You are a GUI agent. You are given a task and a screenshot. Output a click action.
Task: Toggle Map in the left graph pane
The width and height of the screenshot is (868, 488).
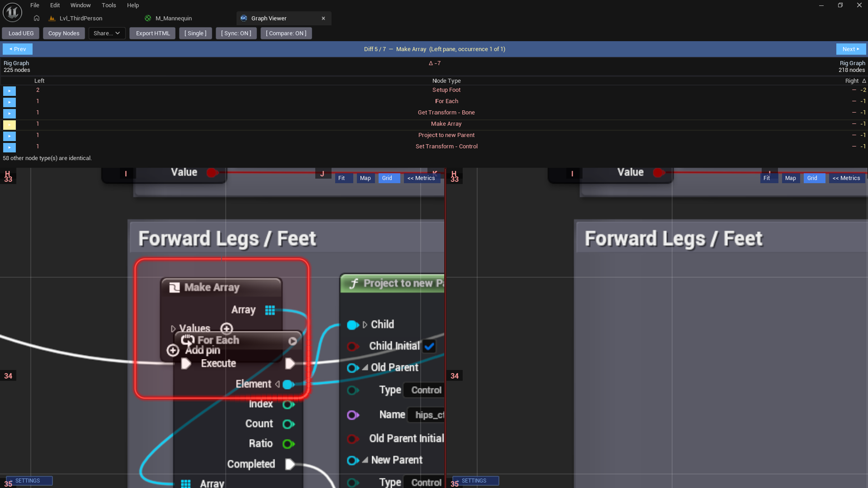365,178
